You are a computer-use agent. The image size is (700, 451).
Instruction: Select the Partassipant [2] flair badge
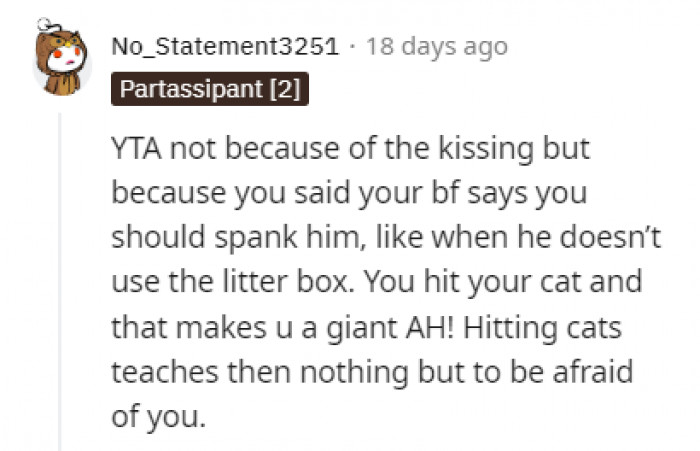(x=209, y=89)
